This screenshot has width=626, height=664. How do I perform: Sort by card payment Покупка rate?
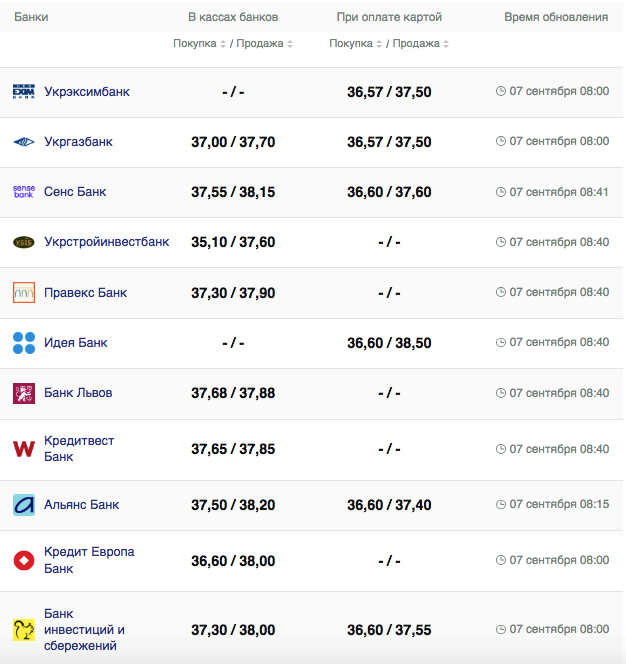point(354,44)
